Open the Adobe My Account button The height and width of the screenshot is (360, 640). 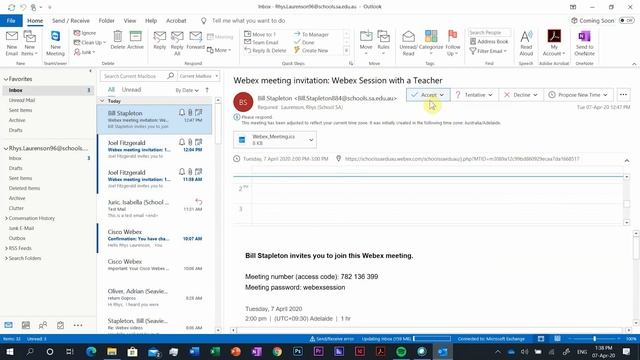click(554, 43)
